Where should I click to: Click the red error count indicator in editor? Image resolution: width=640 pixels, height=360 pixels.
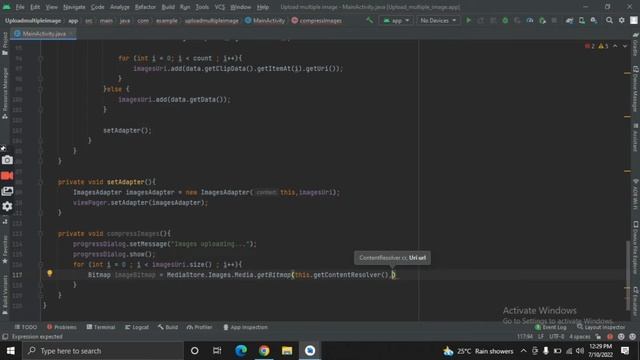tap(590, 46)
